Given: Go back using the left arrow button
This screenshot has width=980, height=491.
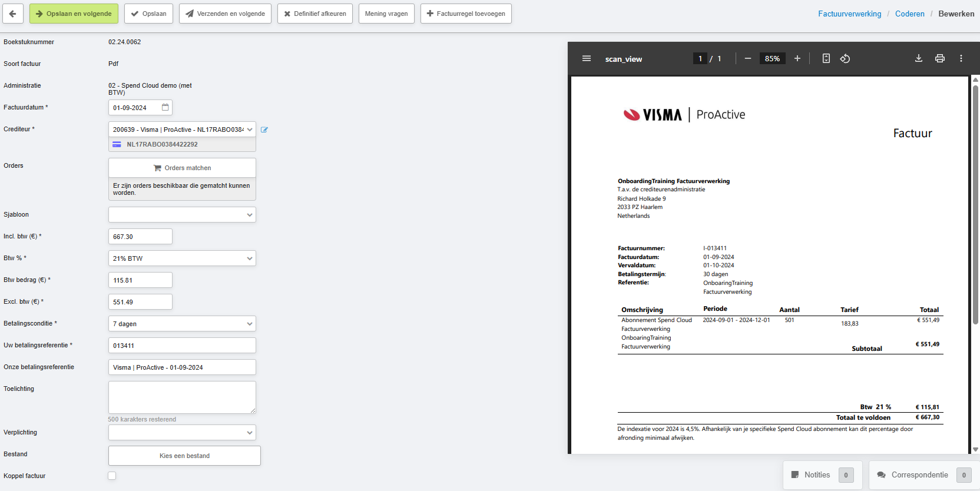Looking at the screenshot, I should 13,14.
